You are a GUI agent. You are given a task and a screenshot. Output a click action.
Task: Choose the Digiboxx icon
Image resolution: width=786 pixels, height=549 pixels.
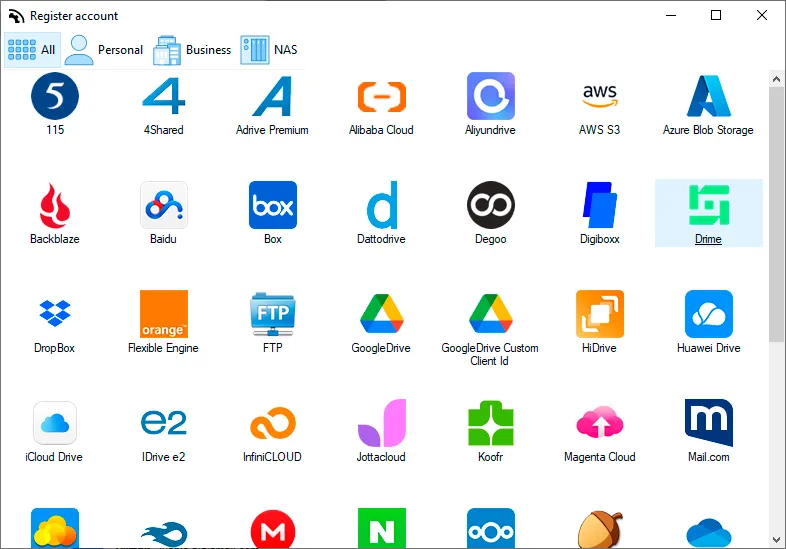(600, 205)
